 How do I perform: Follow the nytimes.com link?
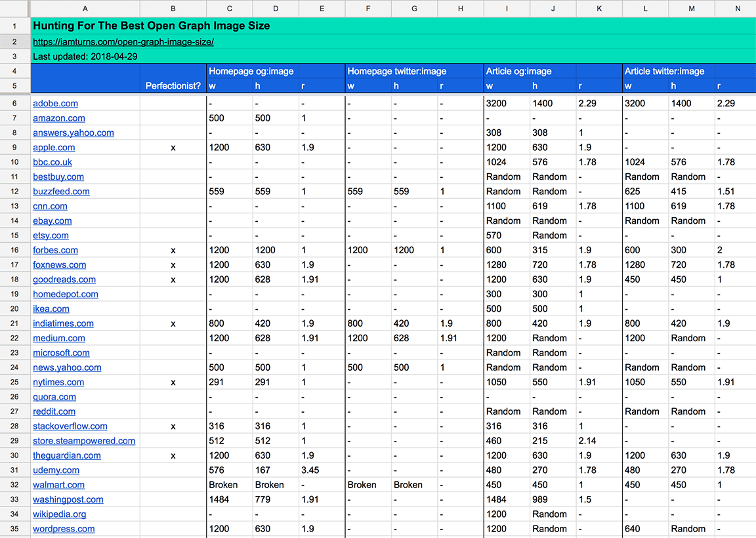tap(58, 383)
